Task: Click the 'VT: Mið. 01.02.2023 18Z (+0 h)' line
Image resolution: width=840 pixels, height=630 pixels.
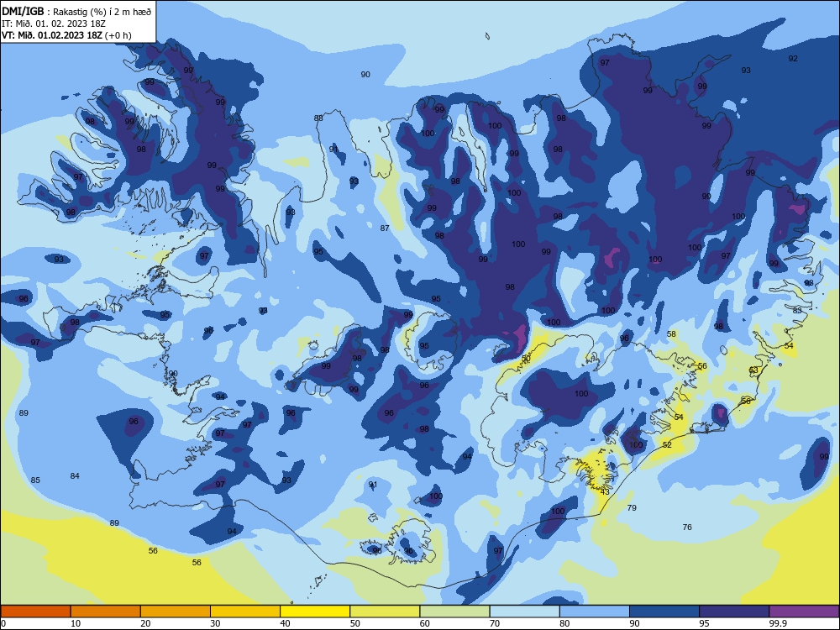Action: point(66,35)
